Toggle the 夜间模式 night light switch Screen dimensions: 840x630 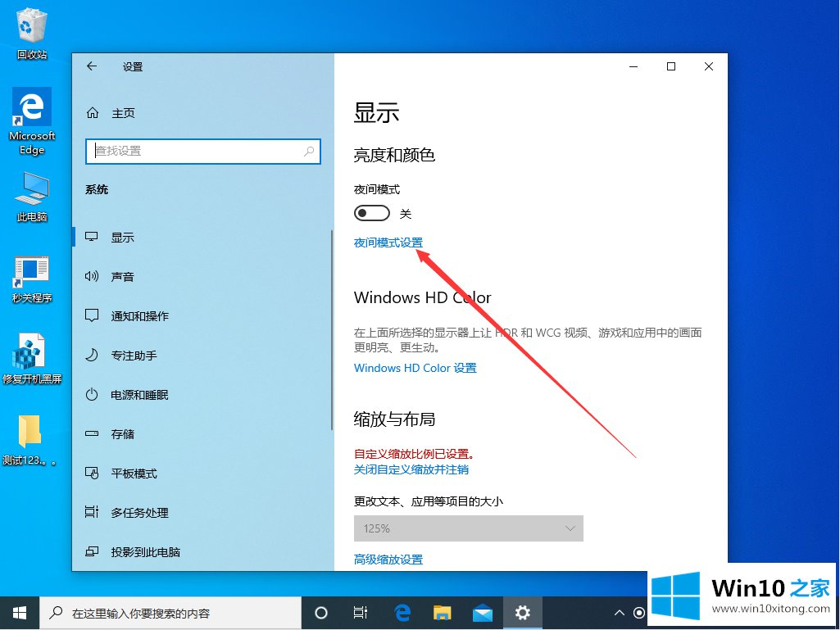tap(371, 214)
